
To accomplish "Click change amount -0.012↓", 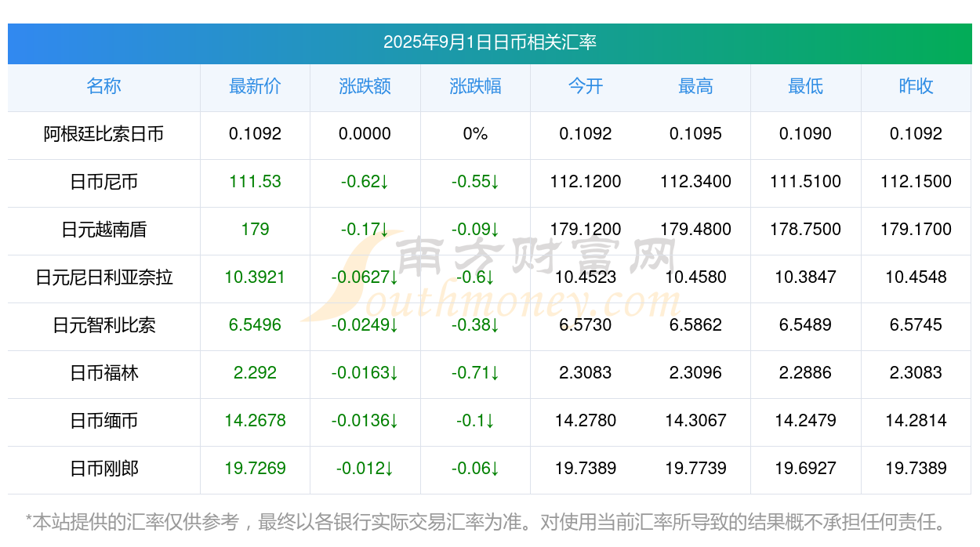I will pos(365,469).
